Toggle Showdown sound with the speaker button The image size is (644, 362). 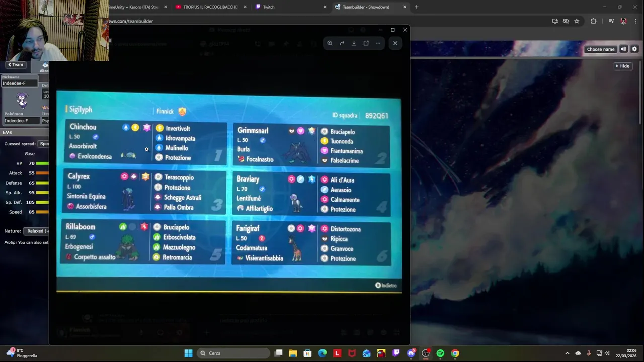point(623,49)
